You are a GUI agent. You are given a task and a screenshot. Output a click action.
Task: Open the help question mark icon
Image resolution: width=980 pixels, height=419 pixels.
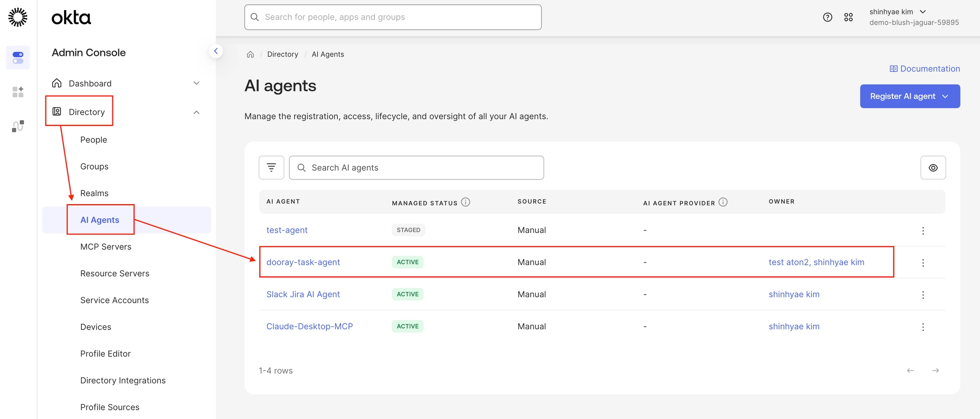[827, 17]
